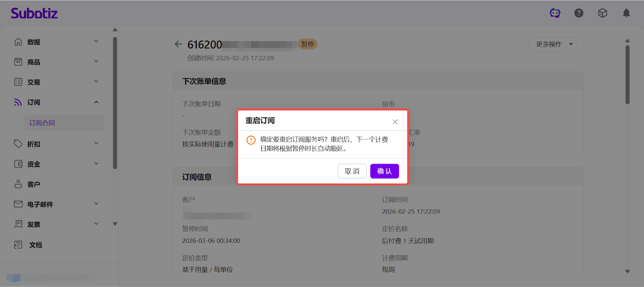
Task: Collapse the Subscription (订阅) menu chevron
Action: (x=96, y=102)
